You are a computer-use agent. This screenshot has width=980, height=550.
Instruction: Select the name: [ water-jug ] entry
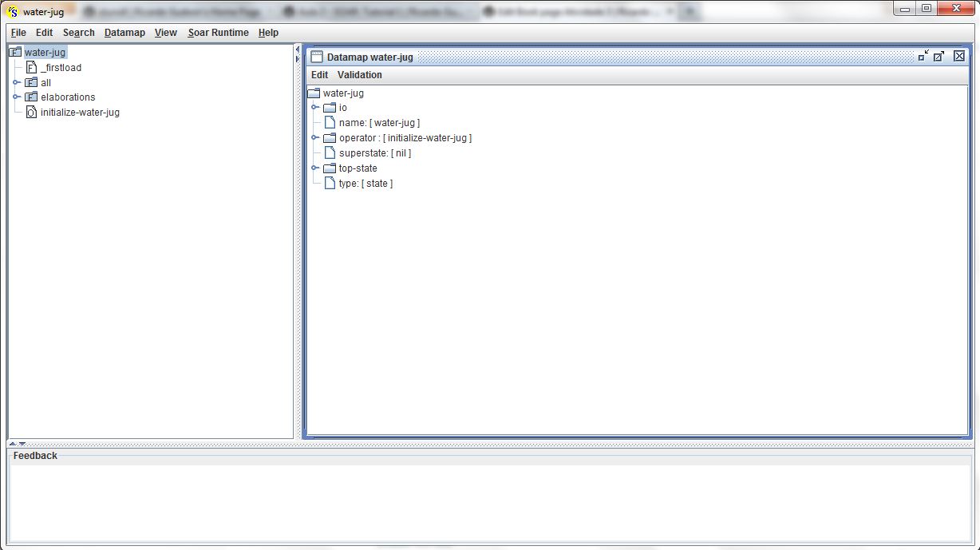click(379, 123)
